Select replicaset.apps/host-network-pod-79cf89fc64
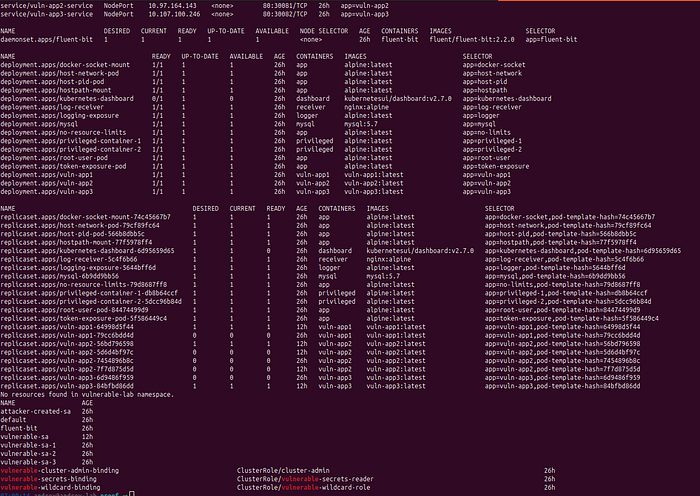Image resolution: width=700 pixels, height=496 pixels. (80, 226)
